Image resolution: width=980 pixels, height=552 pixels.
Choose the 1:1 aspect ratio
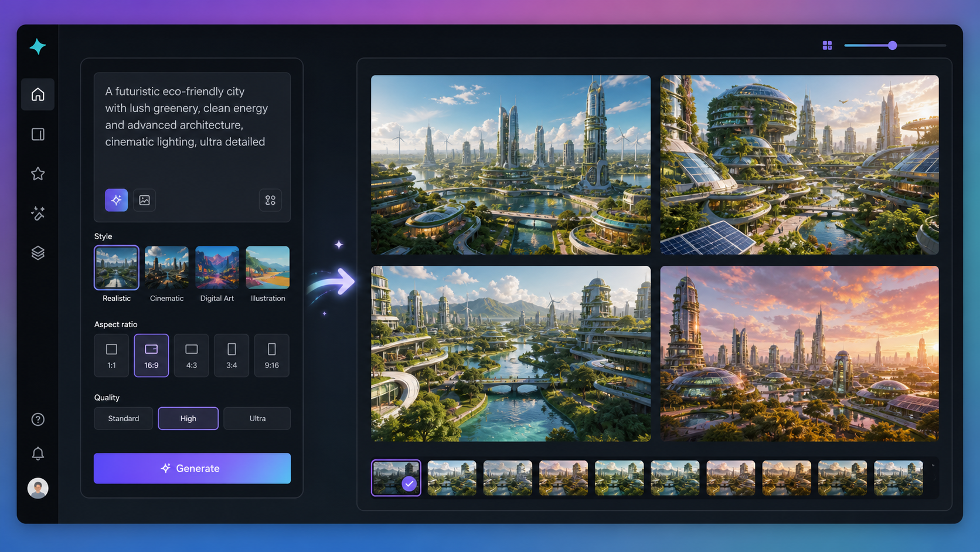[x=111, y=355]
